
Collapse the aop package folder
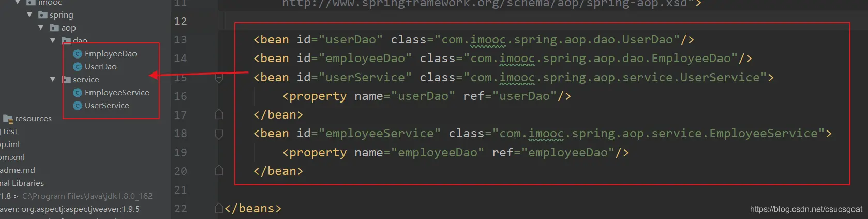point(41,27)
